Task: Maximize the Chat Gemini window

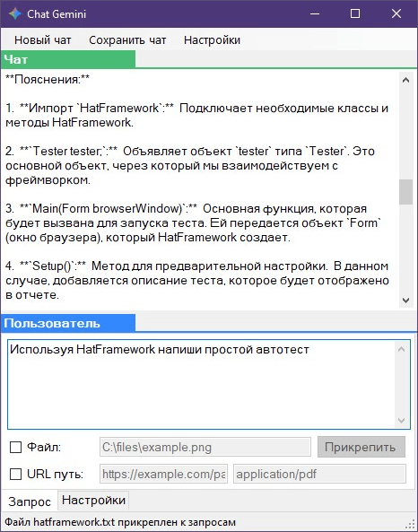Action: pos(355,13)
